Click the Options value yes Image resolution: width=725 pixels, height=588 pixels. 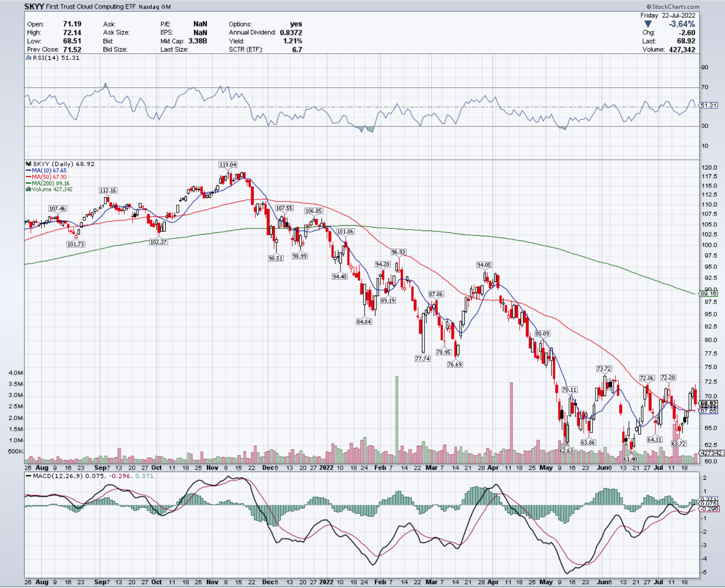(296, 24)
